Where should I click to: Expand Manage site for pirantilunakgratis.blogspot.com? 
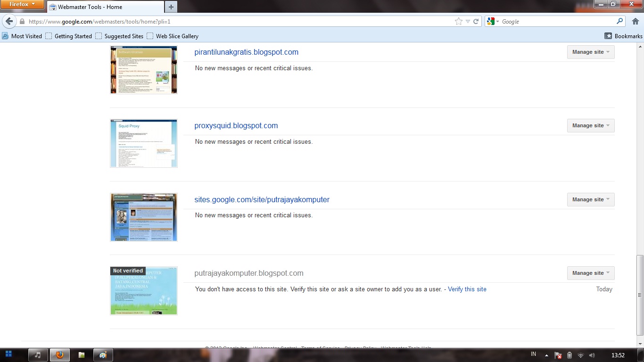coord(591,52)
